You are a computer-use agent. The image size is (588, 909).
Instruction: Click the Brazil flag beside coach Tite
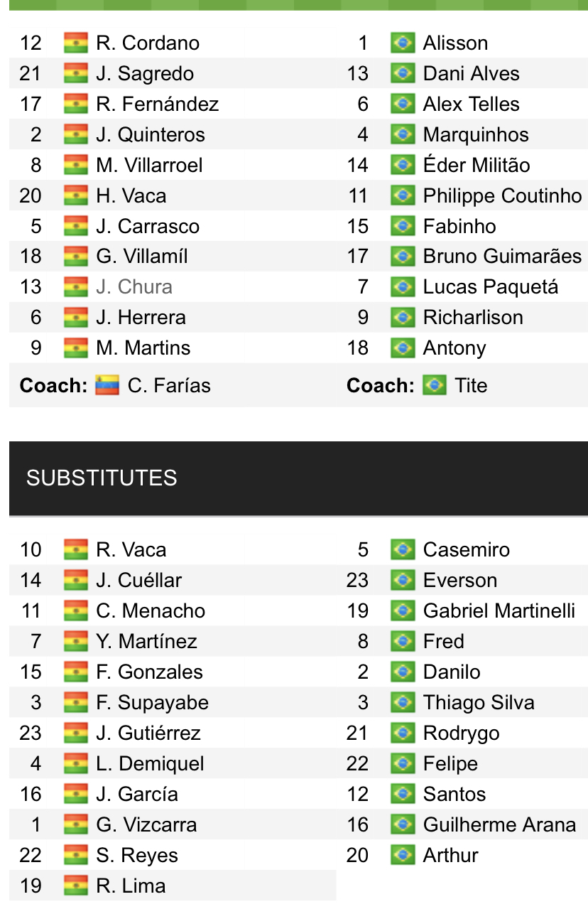tap(434, 385)
